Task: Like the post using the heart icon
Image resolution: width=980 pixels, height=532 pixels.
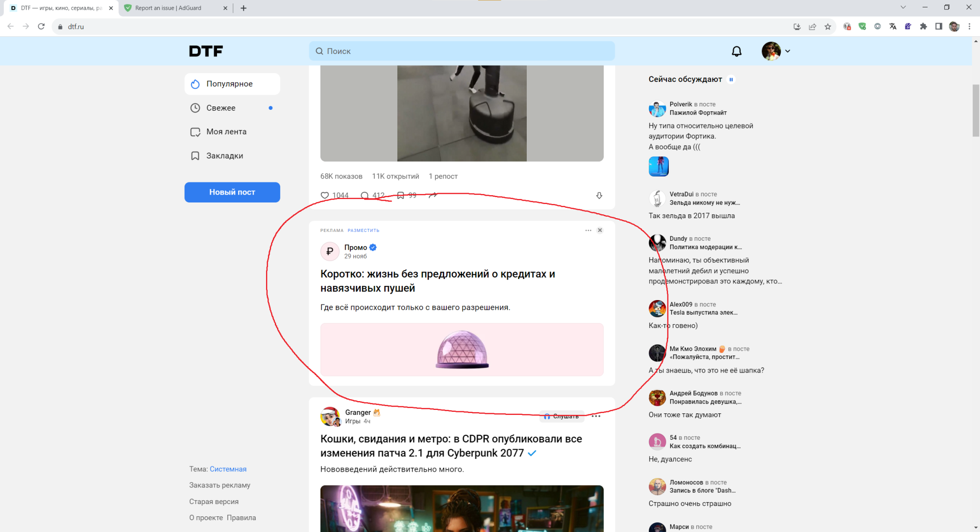Action: pyautogui.click(x=325, y=195)
